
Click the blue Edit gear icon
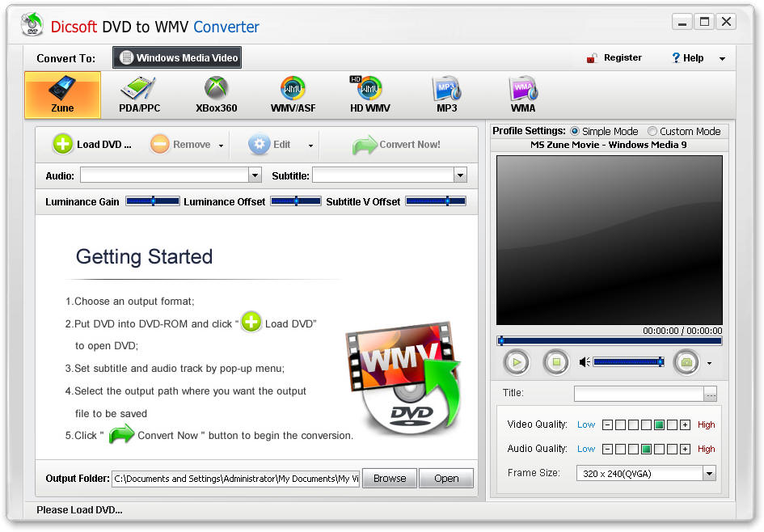[260, 144]
